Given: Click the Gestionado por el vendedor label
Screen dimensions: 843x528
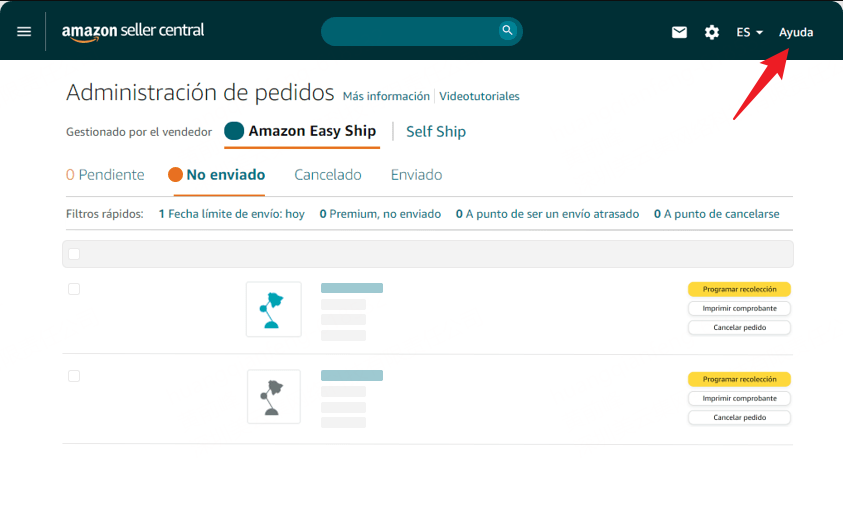Looking at the screenshot, I should click(139, 132).
